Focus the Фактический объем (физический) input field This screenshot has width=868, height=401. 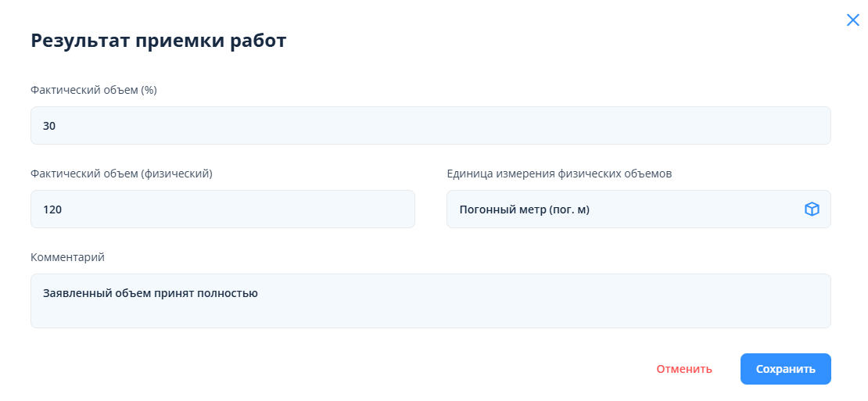click(222, 209)
